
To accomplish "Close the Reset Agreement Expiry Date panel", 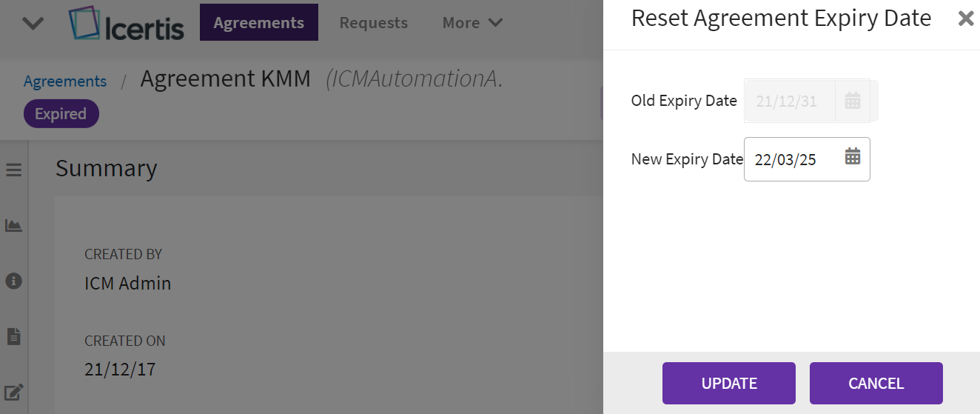I will coord(965,19).
